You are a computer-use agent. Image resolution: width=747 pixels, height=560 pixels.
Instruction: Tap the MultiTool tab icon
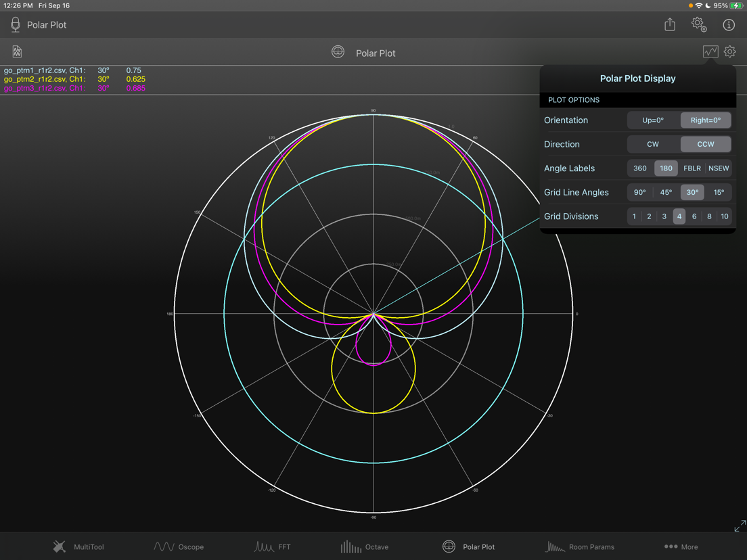coord(60,546)
